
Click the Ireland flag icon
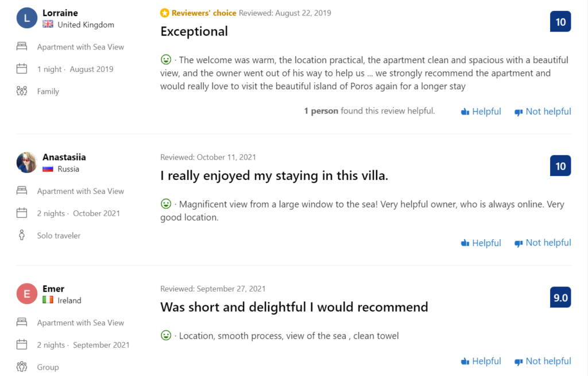pyautogui.click(x=48, y=300)
